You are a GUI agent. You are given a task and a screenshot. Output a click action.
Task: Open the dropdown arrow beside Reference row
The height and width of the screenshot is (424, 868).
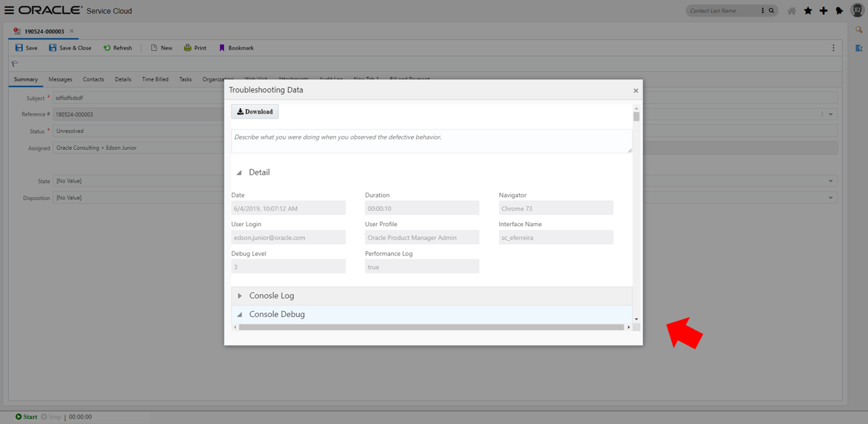(x=830, y=115)
